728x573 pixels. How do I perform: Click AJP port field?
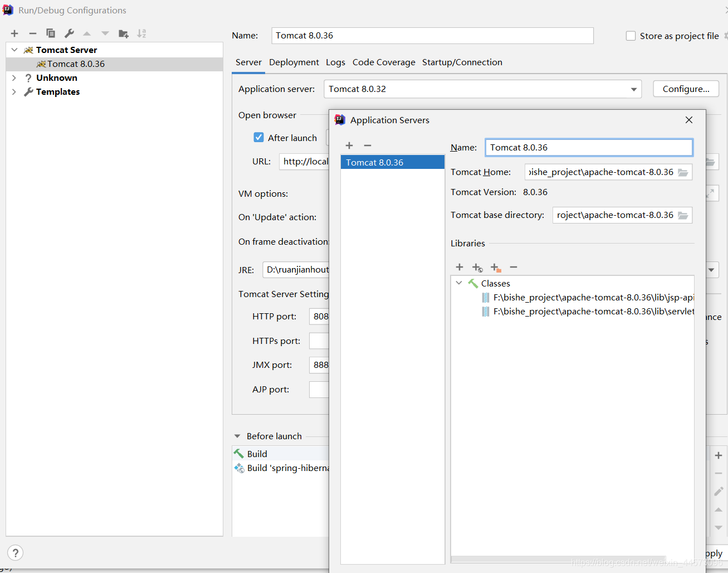coord(319,390)
